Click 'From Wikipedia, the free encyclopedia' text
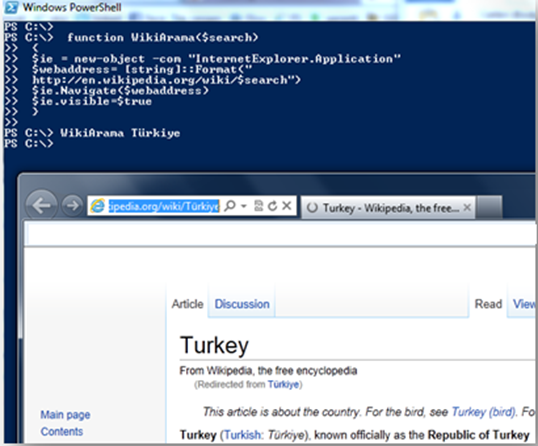Image resolution: width=538 pixels, height=446 pixels. (x=268, y=371)
